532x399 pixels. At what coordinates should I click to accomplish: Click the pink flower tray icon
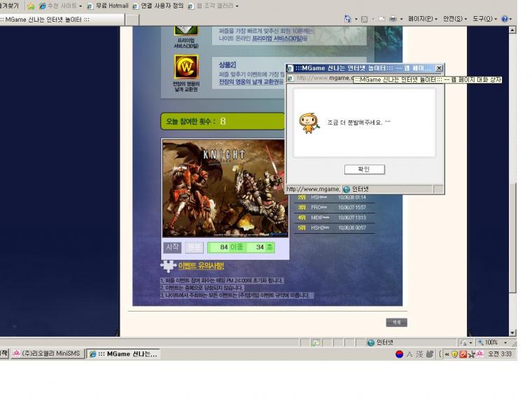pos(479,354)
